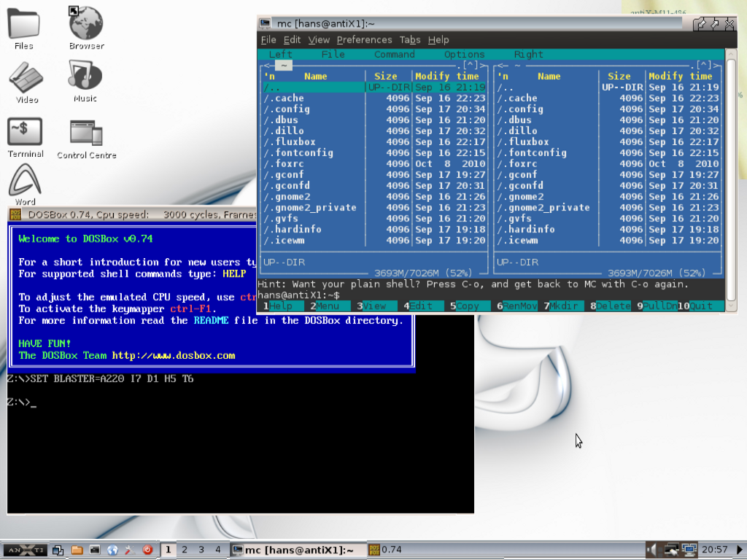Click the show desktop taskbar icon
This screenshot has height=560, width=747.
tap(58, 550)
